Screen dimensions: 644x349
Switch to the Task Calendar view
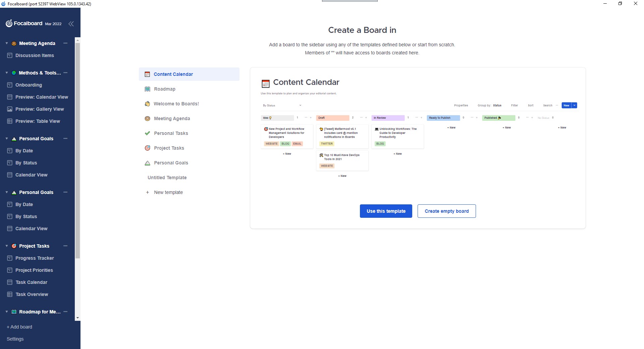(x=31, y=282)
